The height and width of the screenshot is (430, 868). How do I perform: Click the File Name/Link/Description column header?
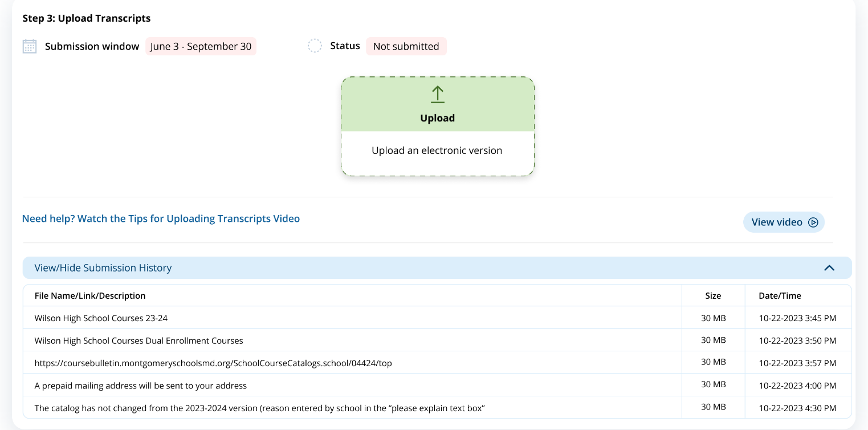[x=90, y=296]
